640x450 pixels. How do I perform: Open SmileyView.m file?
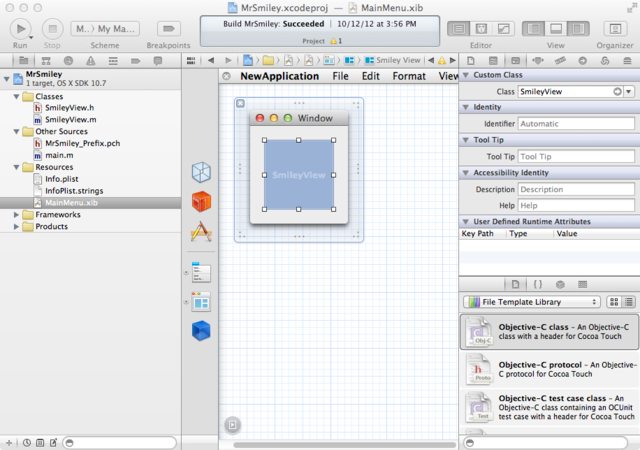(x=71, y=120)
